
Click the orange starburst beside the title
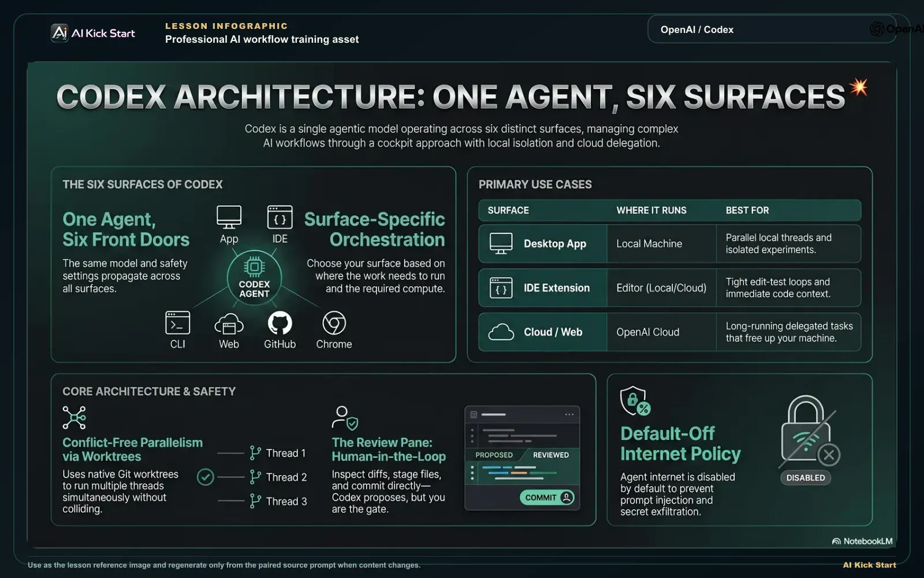859,87
